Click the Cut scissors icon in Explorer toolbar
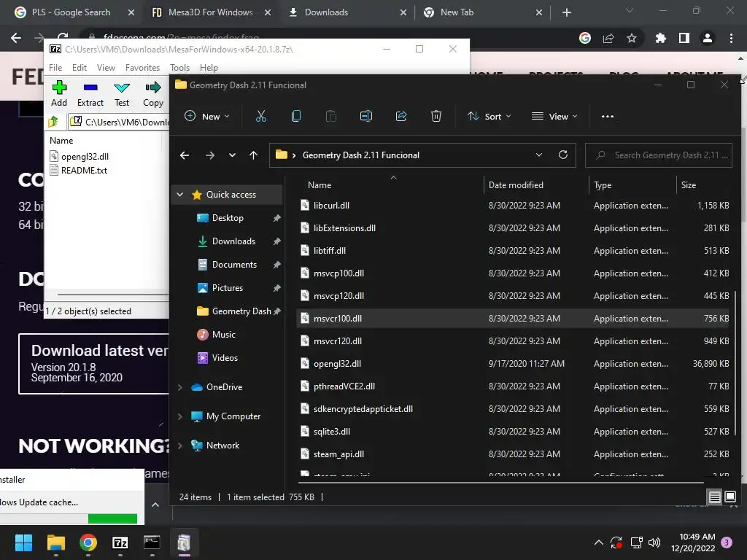The height and width of the screenshot is (560, 747). pos(261,116)
